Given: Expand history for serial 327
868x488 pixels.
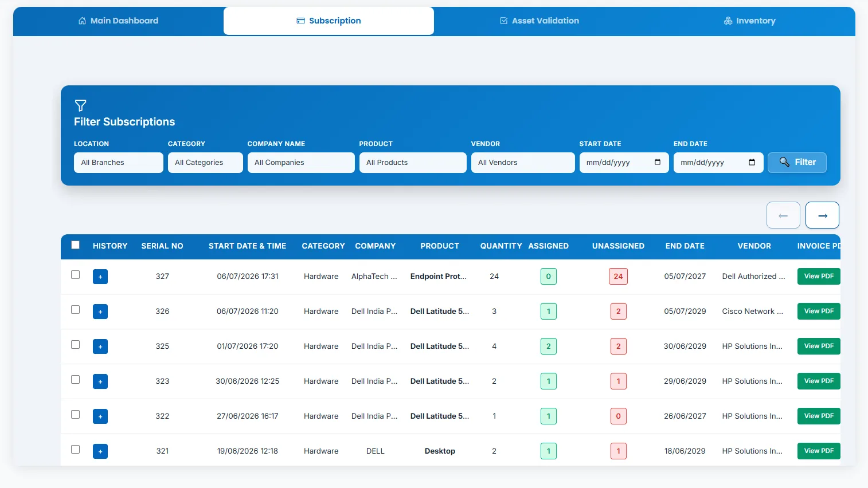Looking at the screenshot, I should coord(100,277).
